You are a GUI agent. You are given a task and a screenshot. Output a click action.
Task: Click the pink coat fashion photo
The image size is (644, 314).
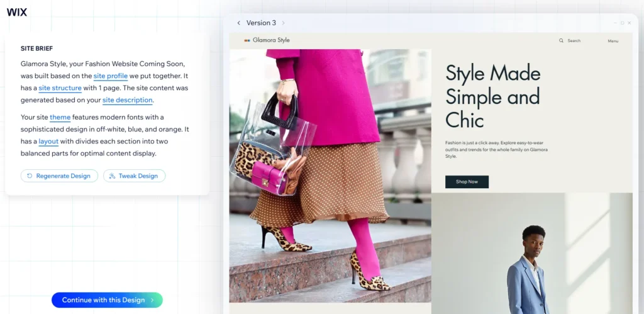pos(330,176)
